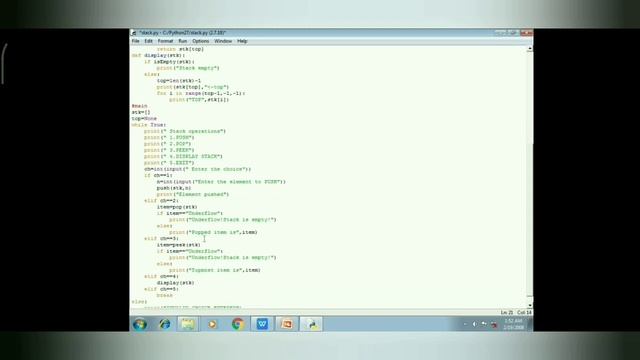Viewport: 640px width, 360px height.
Task: Click the scrollbar down arrow
Action: (530, 305)
